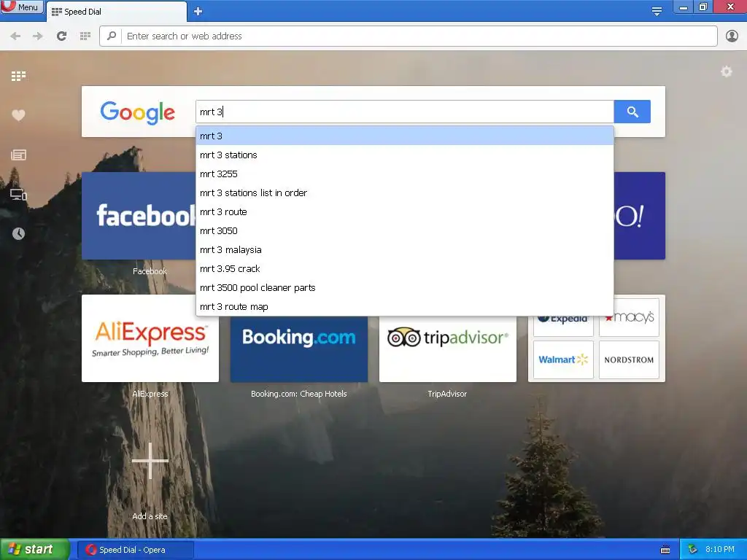Image resolution: width=747 pixels, height=560 pixels.
Task: Choose suggestion 'mrt 3 stations'
Action: coord(404,155)
